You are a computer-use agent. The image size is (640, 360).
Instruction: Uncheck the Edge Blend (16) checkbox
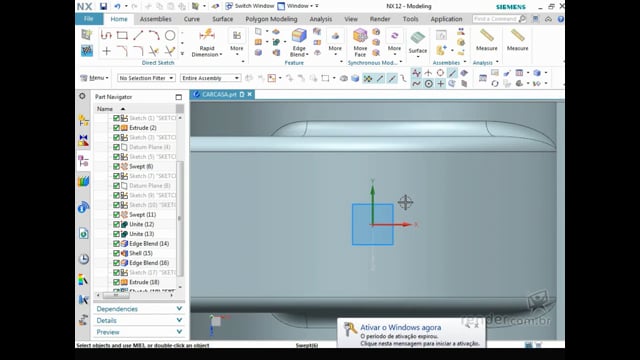pos(116,263)
